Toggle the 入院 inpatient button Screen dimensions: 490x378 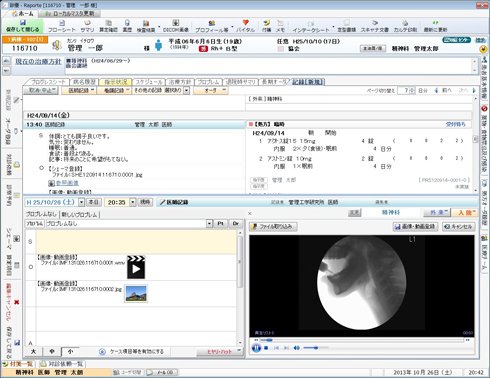[x=465, y=212]
